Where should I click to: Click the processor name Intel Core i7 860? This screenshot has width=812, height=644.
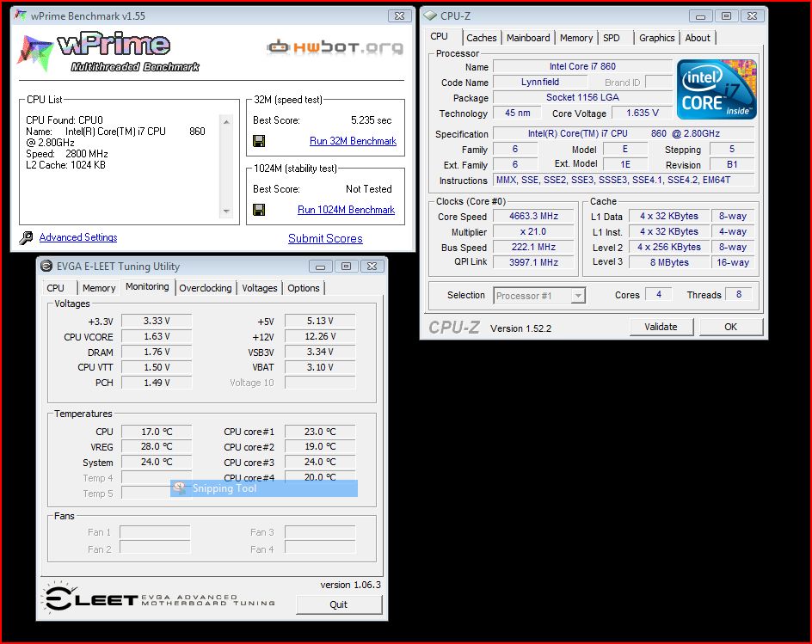pos(582,66)
